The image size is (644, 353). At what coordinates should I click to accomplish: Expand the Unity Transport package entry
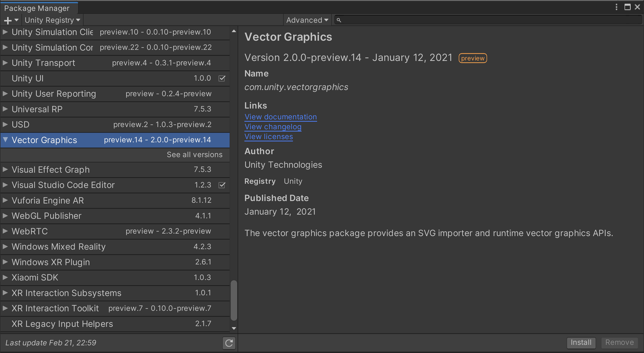(x=5, y=63)
